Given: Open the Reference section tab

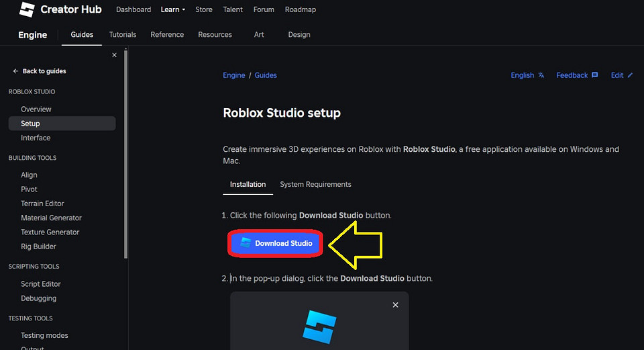Looking at the screenshot, I should click(x=167, y=34).
